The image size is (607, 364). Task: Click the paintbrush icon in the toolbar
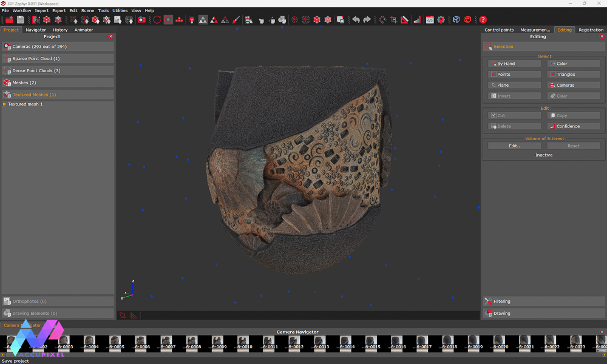tap(237, 19)
